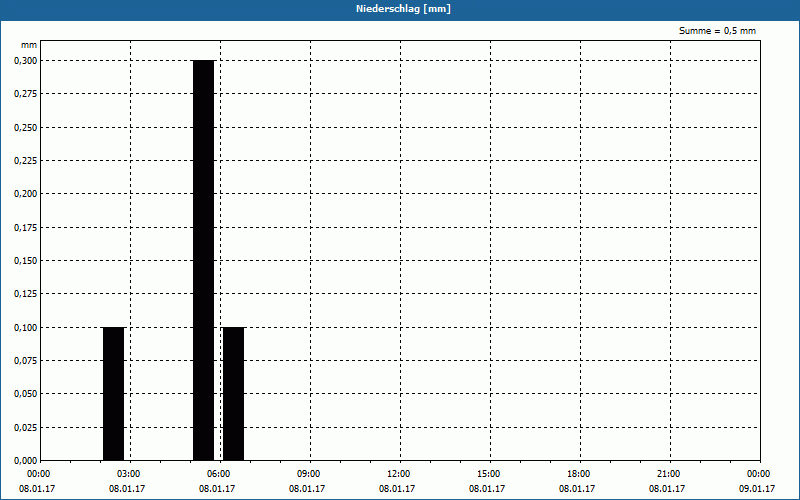Click the 0,100 y-axis label
This screenshot has width=800, height=500.
26,328
